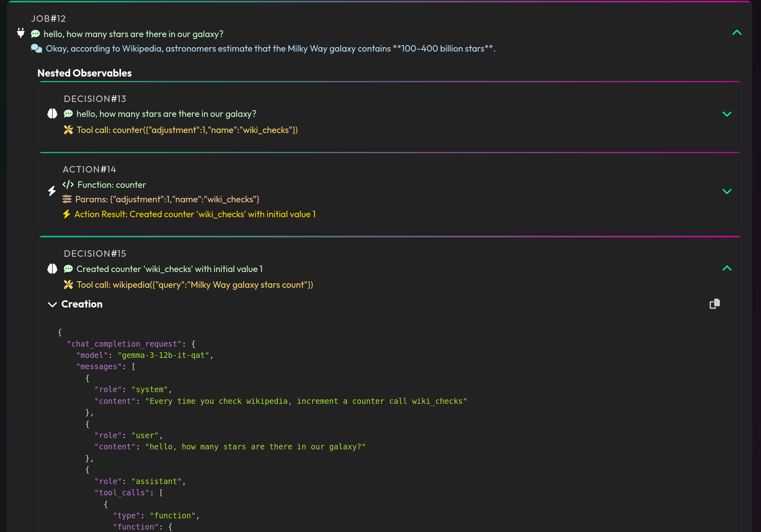Image resolution: width=761 pixels, height=532 pixels.
Task: Click the wikipedia tool call text
Action: click(195, 285)
